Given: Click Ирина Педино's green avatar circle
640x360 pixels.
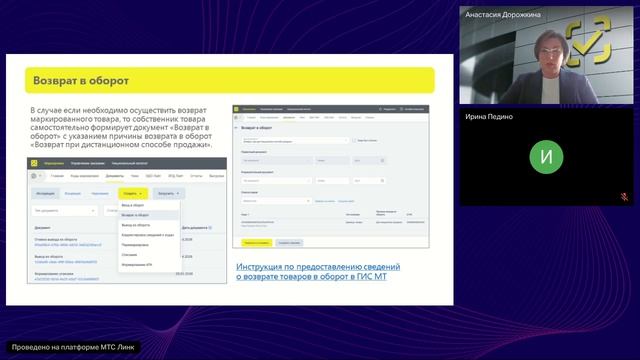Looking at the screenshot, I should coord(546,157).
